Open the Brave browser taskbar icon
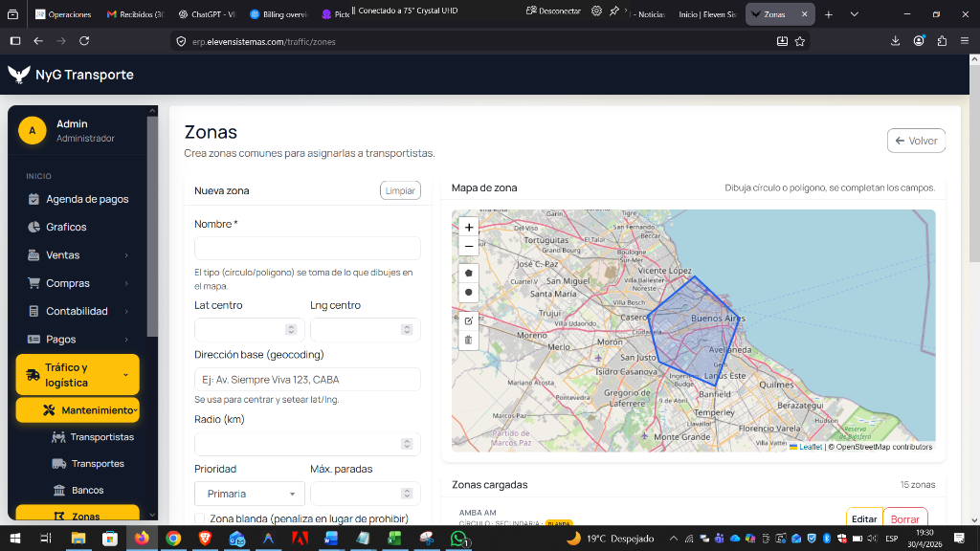Screen dimensions: 980x551 [205, 539]
